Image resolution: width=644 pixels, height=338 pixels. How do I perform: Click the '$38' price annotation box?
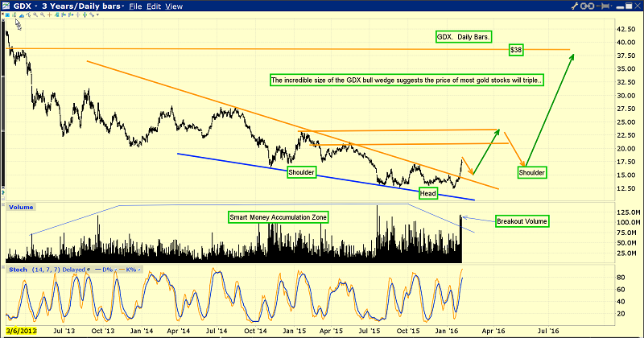[x=516, y=50]
